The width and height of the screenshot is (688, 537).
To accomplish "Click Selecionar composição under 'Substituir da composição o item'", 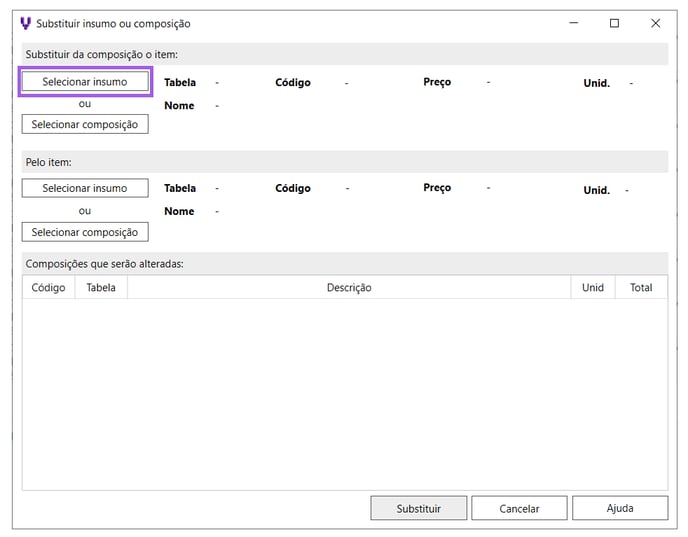I will coord(85,124).
